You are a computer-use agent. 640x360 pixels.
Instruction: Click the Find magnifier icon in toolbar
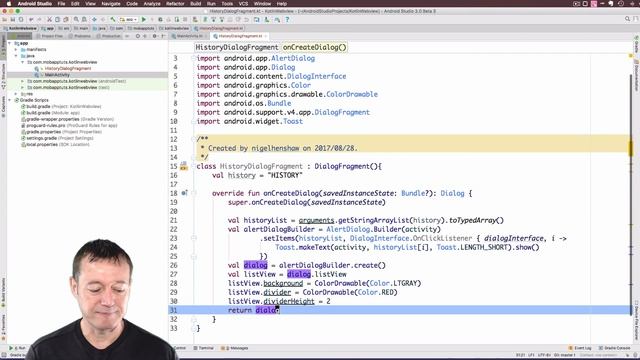click(76, 20)
